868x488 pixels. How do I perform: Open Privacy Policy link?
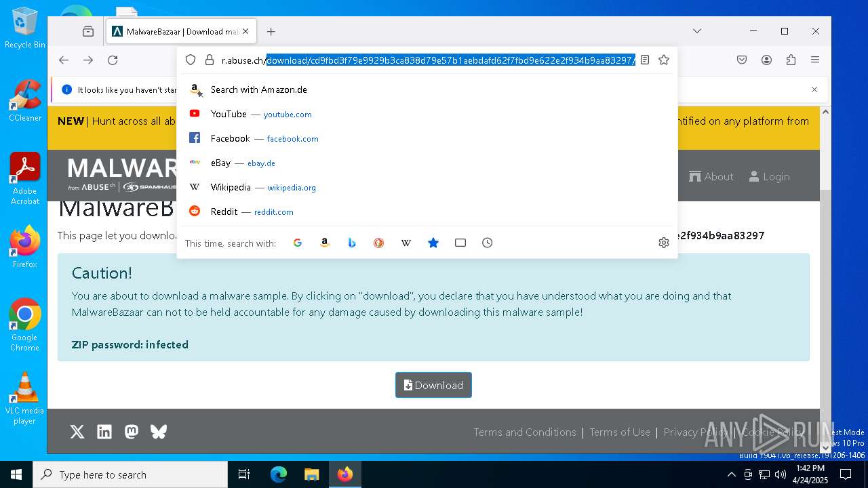[x=696, y=432]
